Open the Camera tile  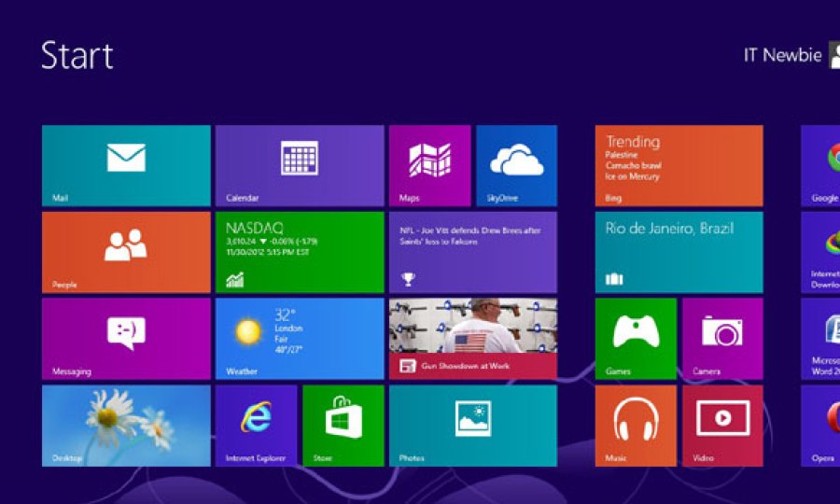722,339
